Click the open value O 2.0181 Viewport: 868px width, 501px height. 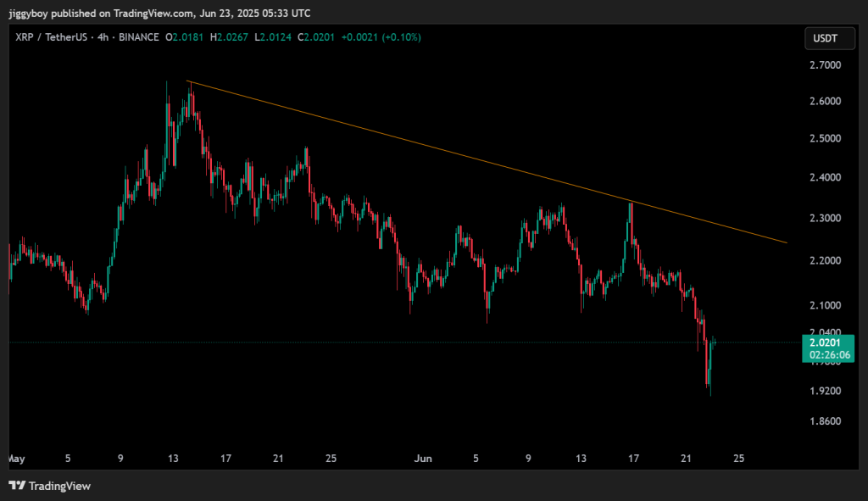186,37
